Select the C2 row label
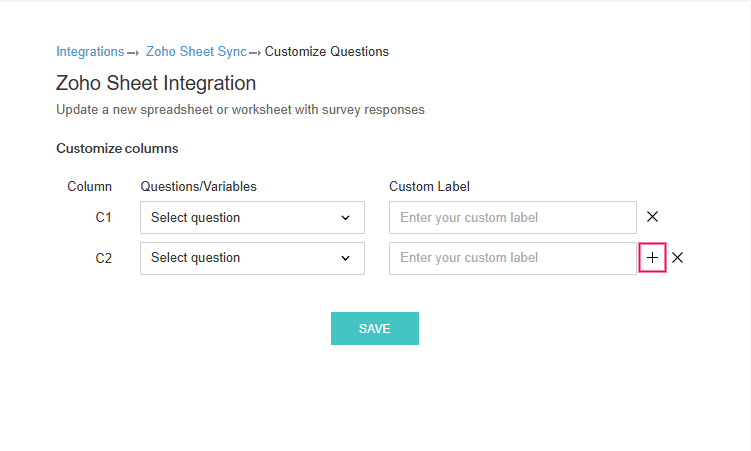The height and width of the screenshot is (451, 751). pos(104,258)
